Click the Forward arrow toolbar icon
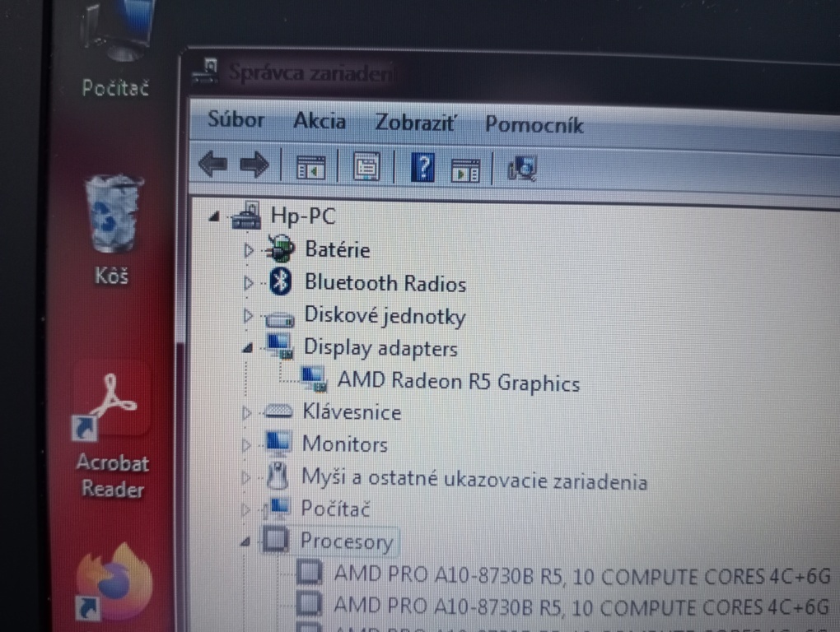 point(254,165)
